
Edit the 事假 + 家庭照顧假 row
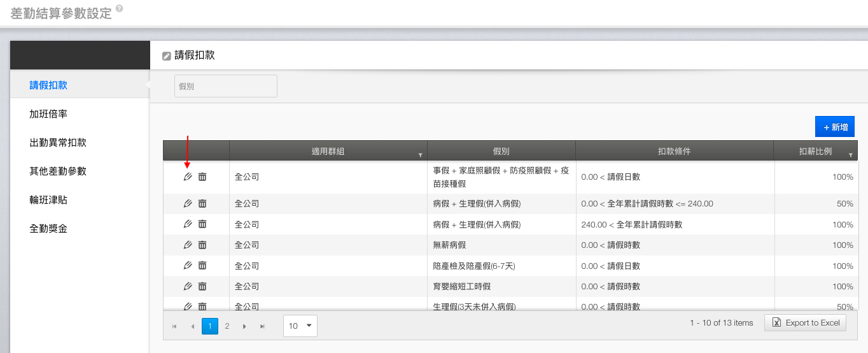188,176
